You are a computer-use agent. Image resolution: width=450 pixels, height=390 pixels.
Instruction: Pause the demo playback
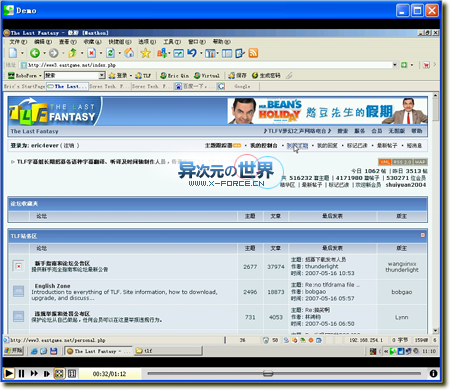pyautogui.click(x=22, y=373)
